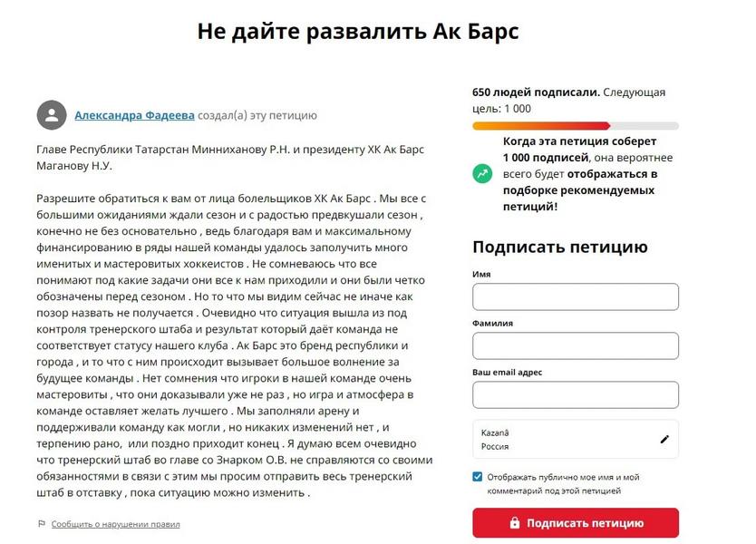Click the green circular arrow badge icon
The width and height of the screenshot is (756, 544).
point(481,173)
